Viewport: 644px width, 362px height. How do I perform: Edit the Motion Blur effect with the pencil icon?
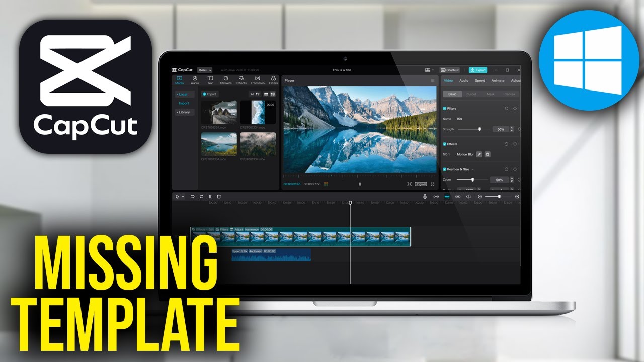point(479,154)
